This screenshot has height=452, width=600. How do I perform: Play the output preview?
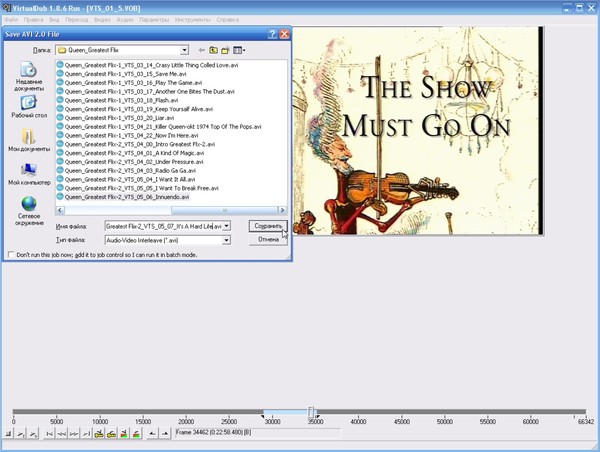tap(34, 434)
